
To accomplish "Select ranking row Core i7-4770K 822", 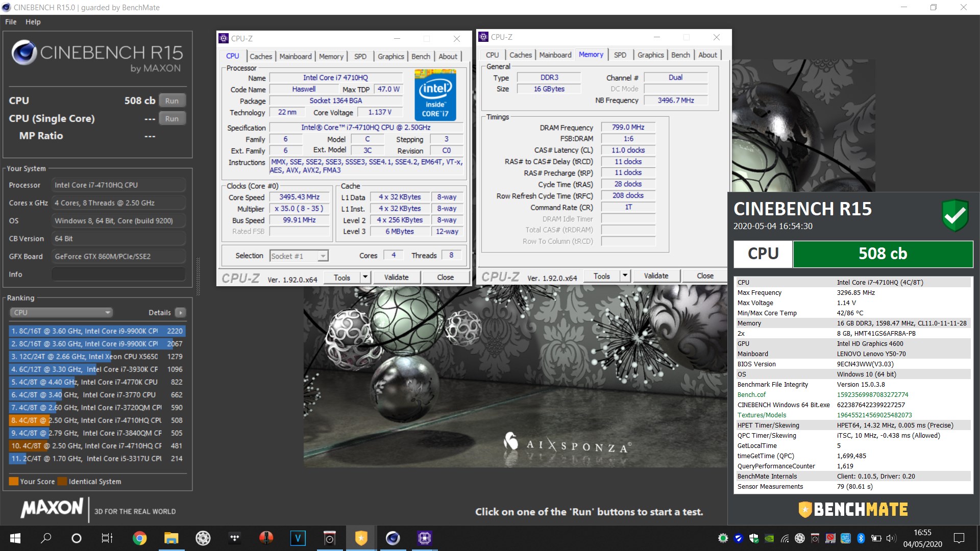I will tap(97, 382).
